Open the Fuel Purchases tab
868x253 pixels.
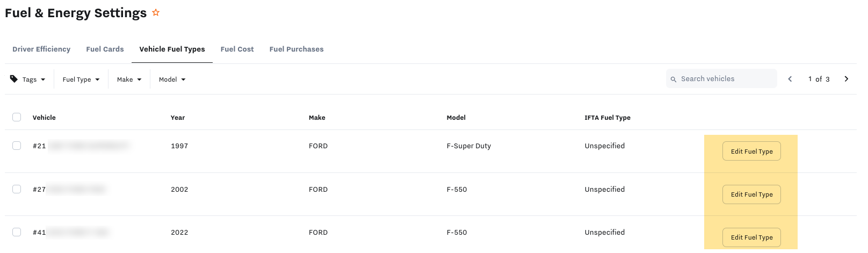tap(296, 49)
